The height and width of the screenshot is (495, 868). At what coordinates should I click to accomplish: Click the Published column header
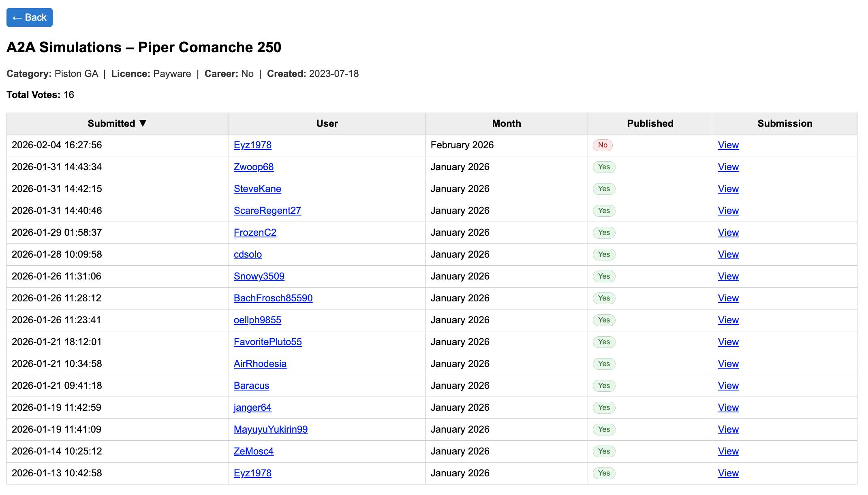pos(650,124)
